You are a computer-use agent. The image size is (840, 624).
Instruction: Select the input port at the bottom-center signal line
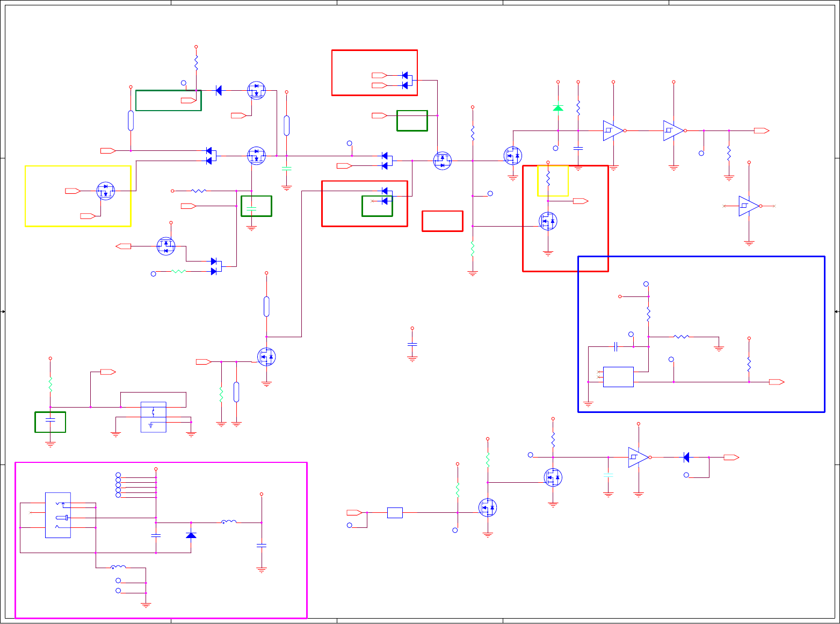(x=354, y=513)
